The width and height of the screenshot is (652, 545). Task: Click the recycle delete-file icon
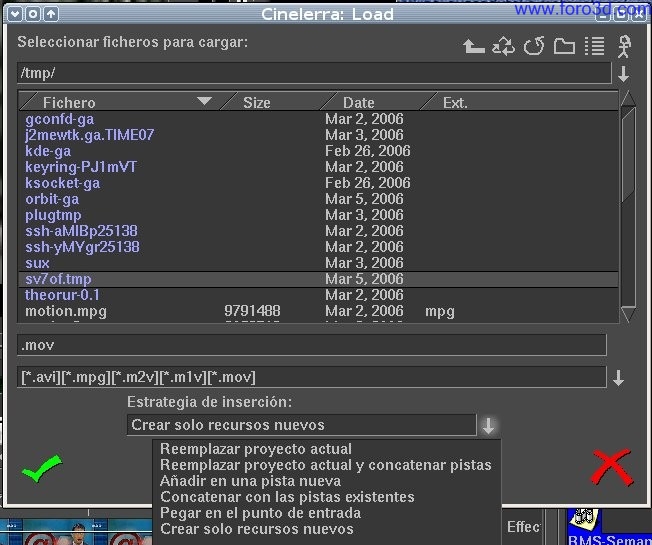point(504,46)
